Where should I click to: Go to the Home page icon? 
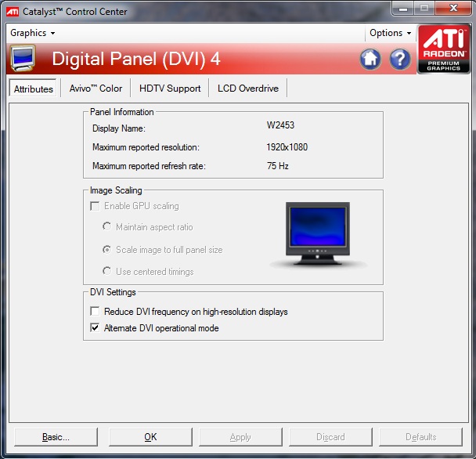pos(370,59)
